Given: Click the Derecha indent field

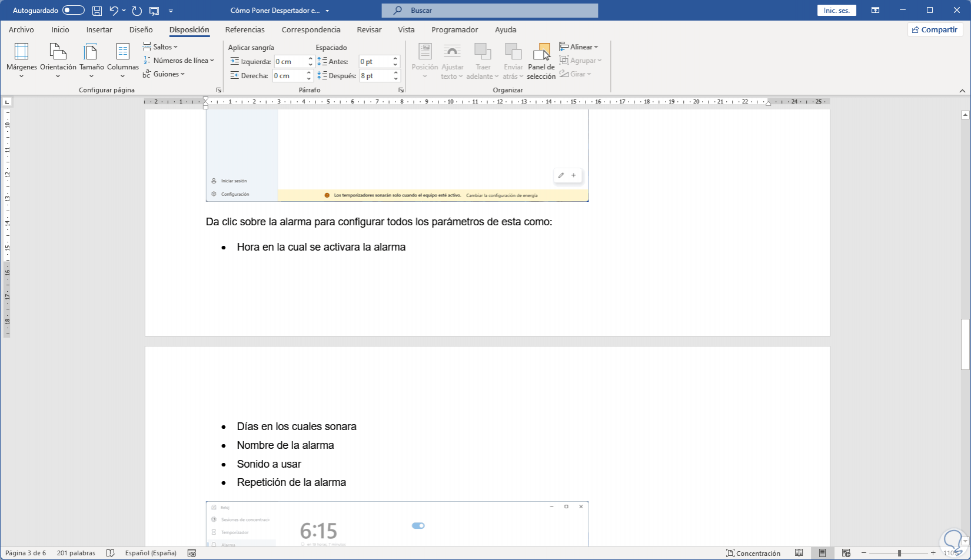Looking at the screenshot, I should (288, 75).
